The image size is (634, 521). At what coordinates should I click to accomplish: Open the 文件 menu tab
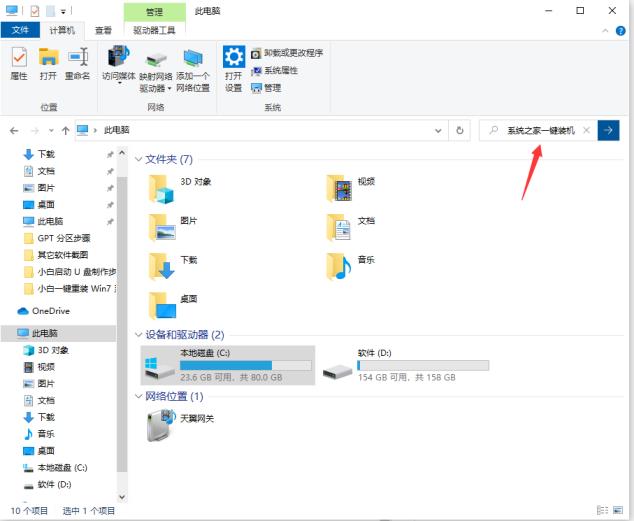click(x=19, y=31)
